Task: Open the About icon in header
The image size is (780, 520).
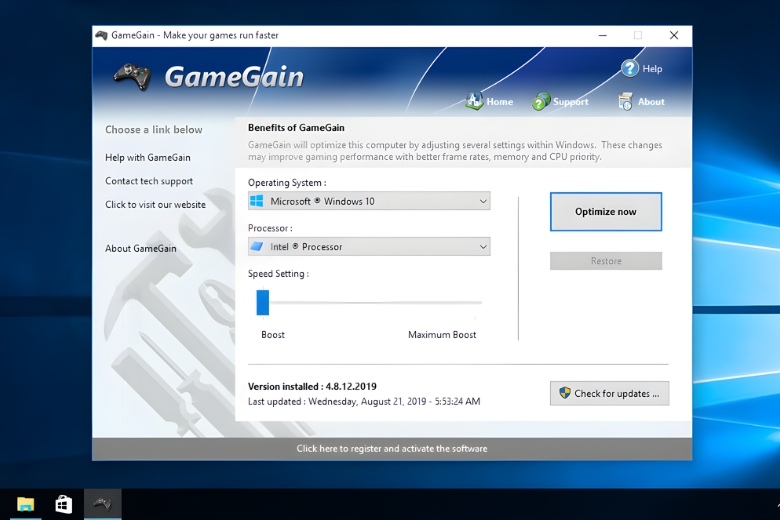Action: click(626, 101)
